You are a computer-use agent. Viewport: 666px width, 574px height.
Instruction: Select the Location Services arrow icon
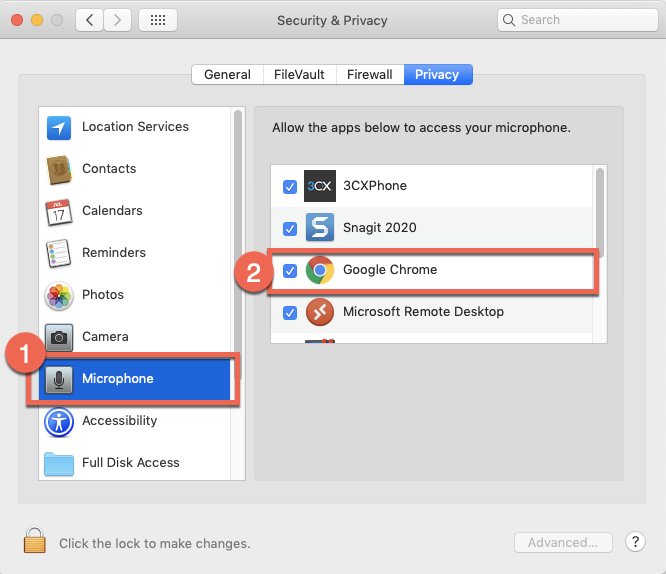[59, 128]
